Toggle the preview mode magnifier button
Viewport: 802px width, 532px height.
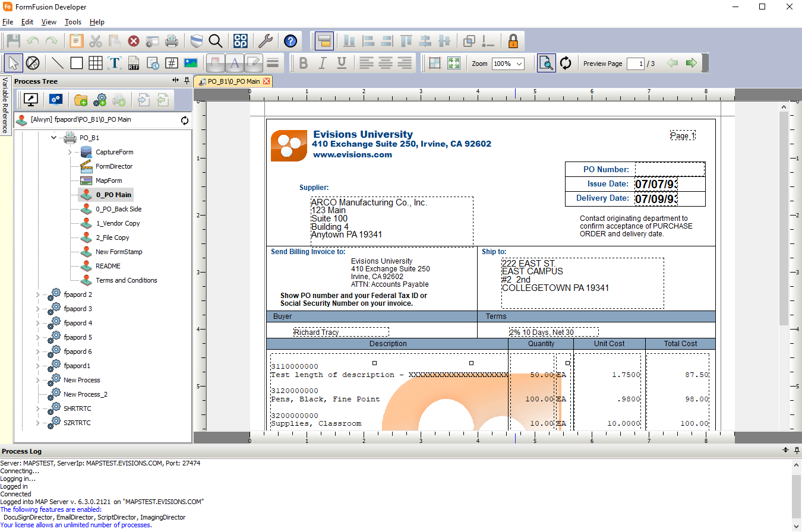coord(546,63)
